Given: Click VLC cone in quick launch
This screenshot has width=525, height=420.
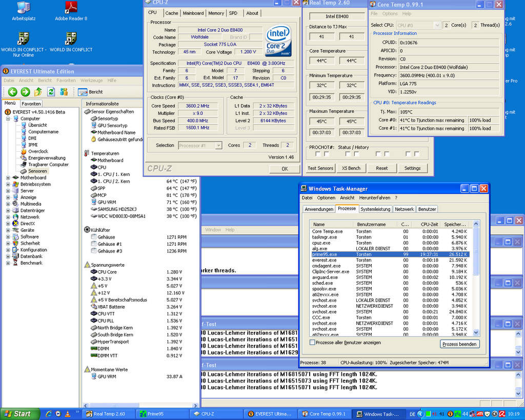Looking at the screenshot, I should (x=67, y=414).
